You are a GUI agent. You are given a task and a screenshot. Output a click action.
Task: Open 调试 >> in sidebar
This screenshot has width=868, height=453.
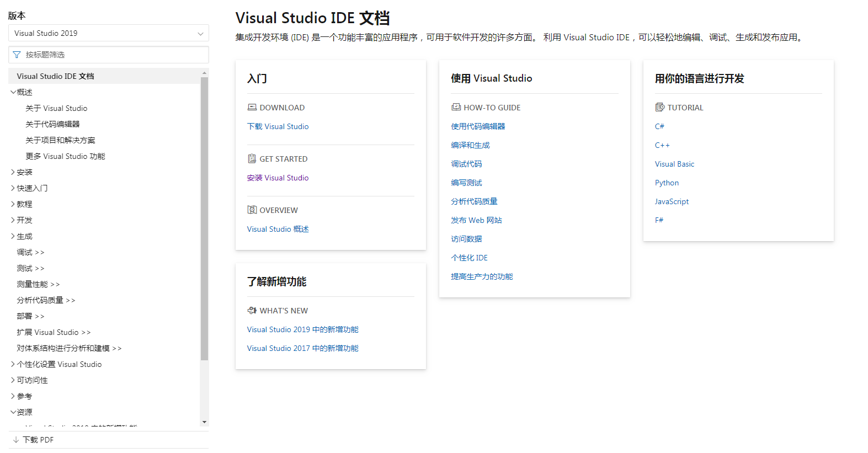[x=30, y=252]
